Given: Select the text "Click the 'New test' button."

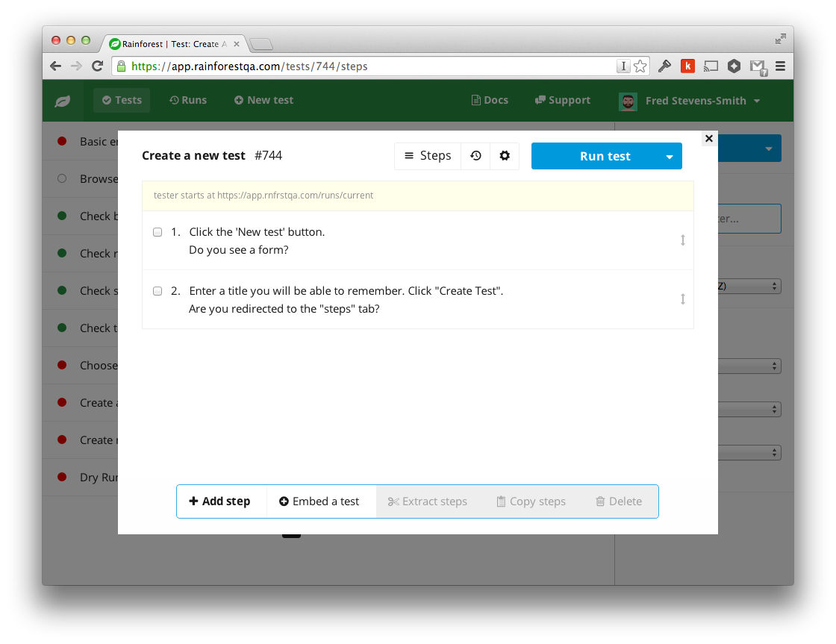Looking at the screenshot, I should [257, 232].
